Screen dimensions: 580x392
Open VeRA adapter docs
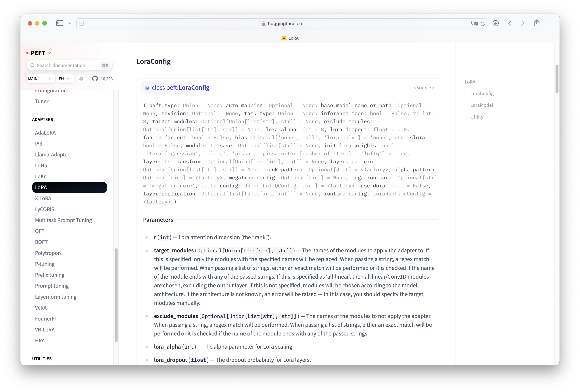[41, 308]
